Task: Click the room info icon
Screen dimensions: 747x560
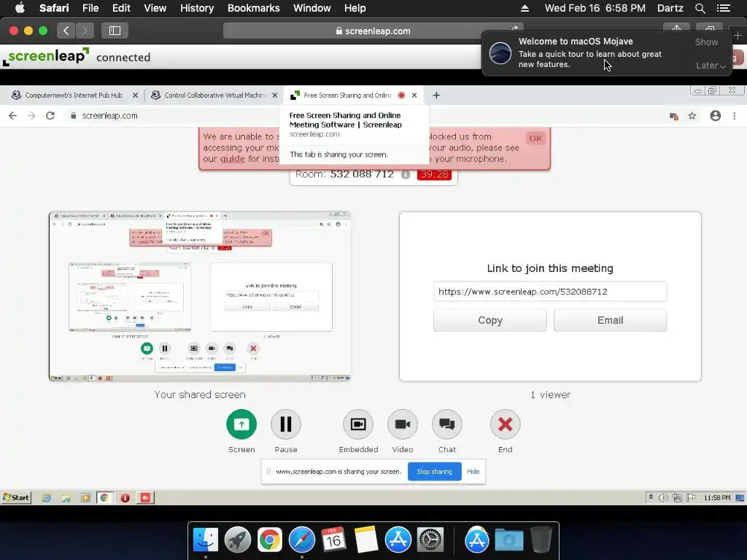Action: [x=406, y=174]
